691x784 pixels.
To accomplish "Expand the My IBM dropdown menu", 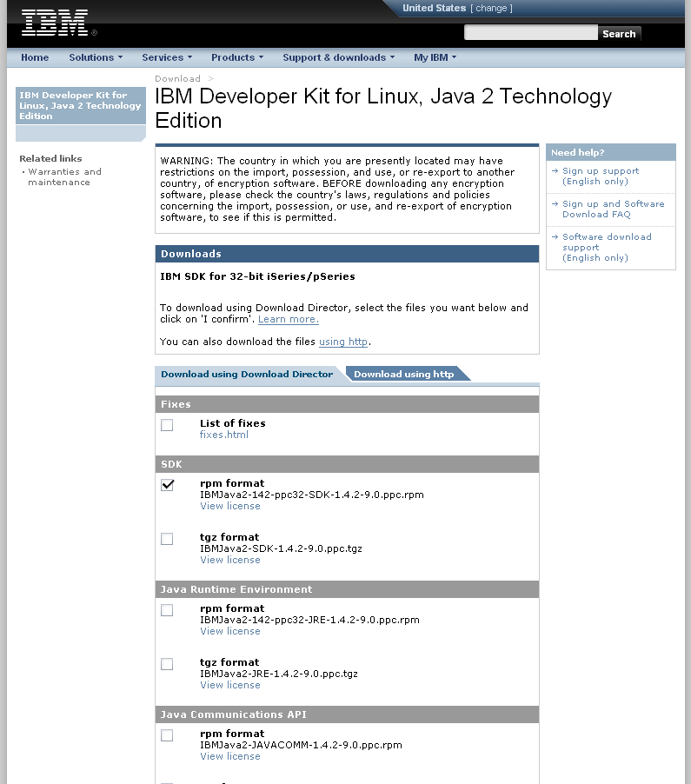I will pos(435,57).
